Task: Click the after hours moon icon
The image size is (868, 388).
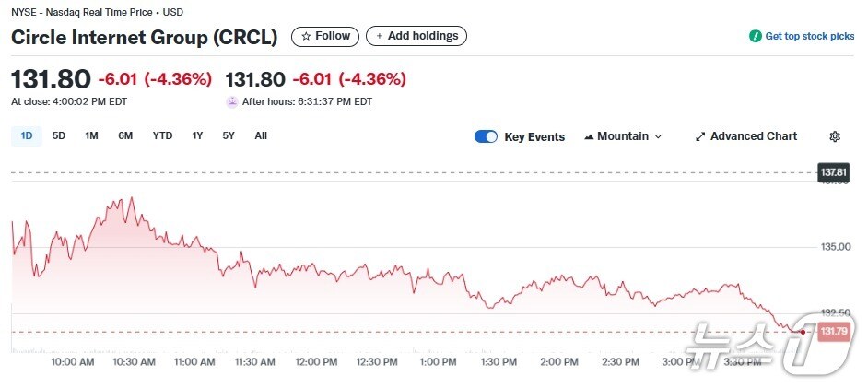Action: point(232,101)
